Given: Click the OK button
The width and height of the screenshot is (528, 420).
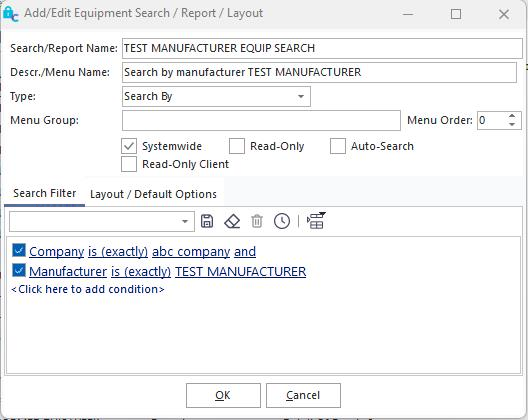Looking at the screenshot, I should pos(223,395).
